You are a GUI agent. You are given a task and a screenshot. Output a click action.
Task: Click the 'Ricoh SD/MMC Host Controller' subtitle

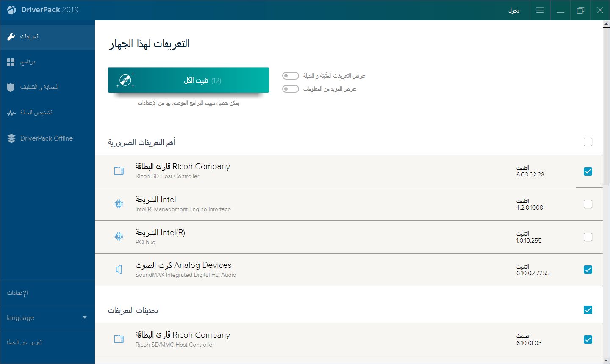click(x=175, y=345)
